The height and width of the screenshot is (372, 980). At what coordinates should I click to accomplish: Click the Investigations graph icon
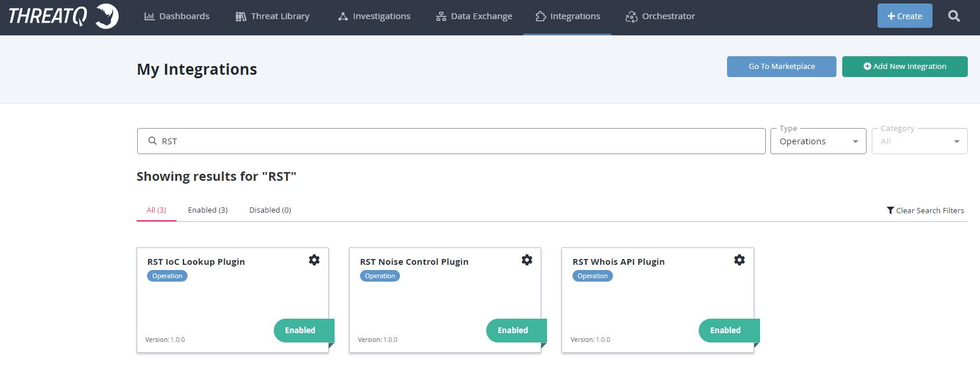343,16
